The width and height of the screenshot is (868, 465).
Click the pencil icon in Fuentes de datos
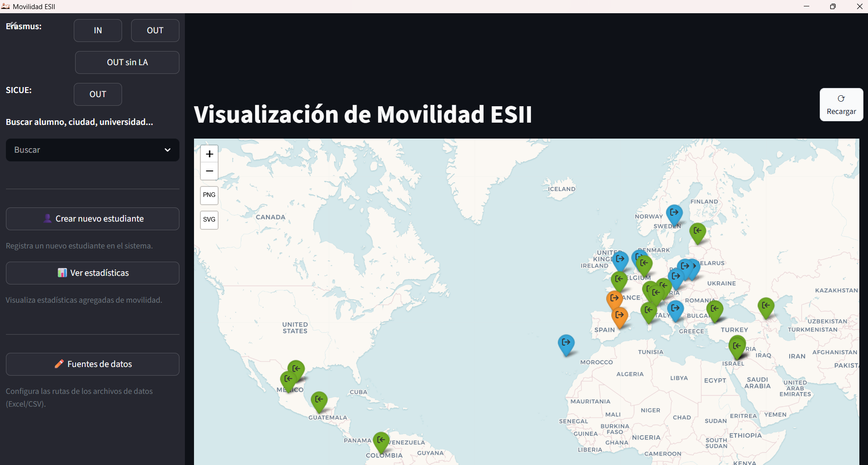click(x=59, y=364)
